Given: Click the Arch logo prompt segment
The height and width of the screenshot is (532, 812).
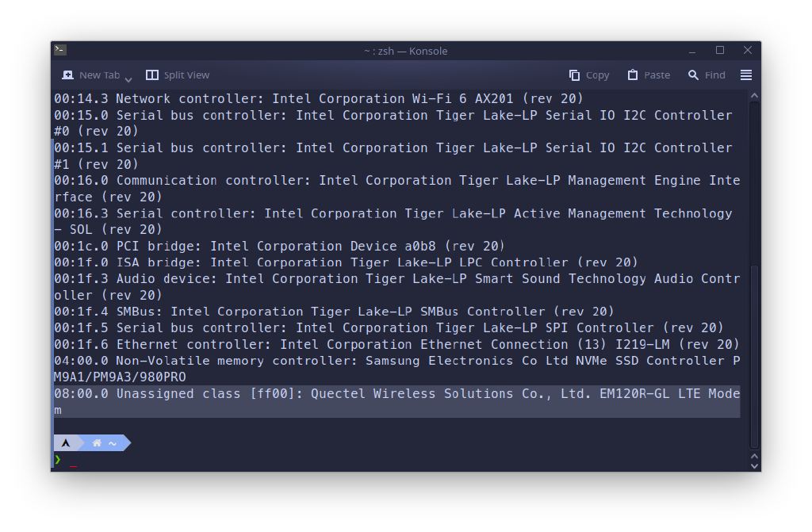Looking at the screenshot, I should pos(66,443).
